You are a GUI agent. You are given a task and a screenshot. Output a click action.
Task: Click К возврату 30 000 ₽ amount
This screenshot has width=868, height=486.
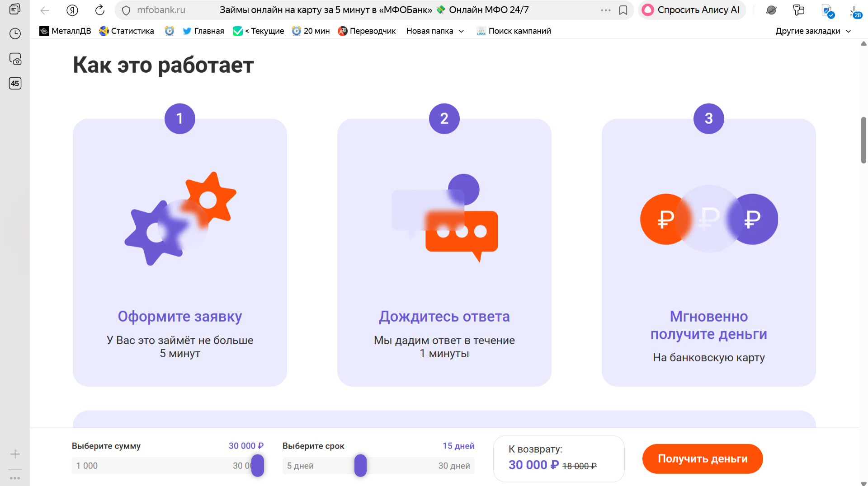coord(534,465)
